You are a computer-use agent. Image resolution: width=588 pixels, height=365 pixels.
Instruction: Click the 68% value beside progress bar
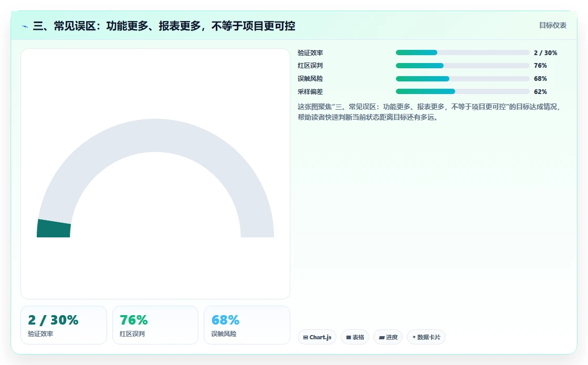tap(540, 79)
